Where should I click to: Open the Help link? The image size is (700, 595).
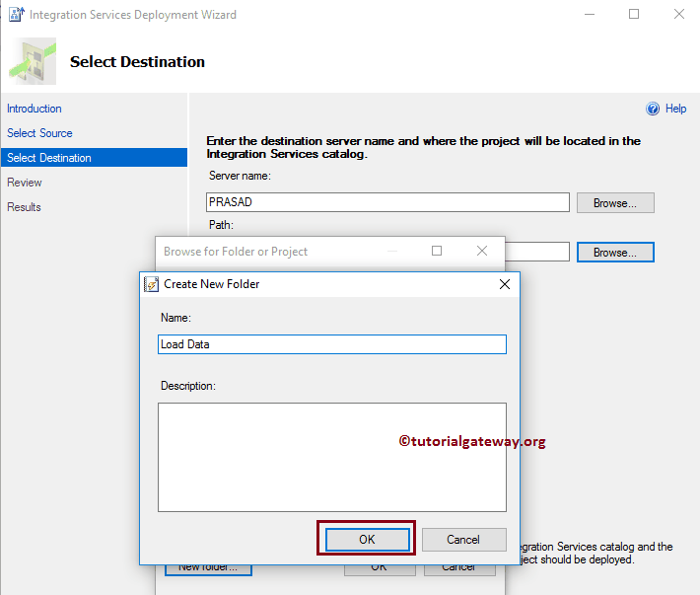(x=675, y=109)
